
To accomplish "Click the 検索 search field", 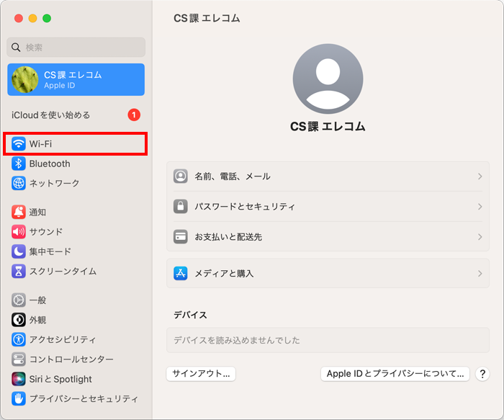I will coord(76,48).
